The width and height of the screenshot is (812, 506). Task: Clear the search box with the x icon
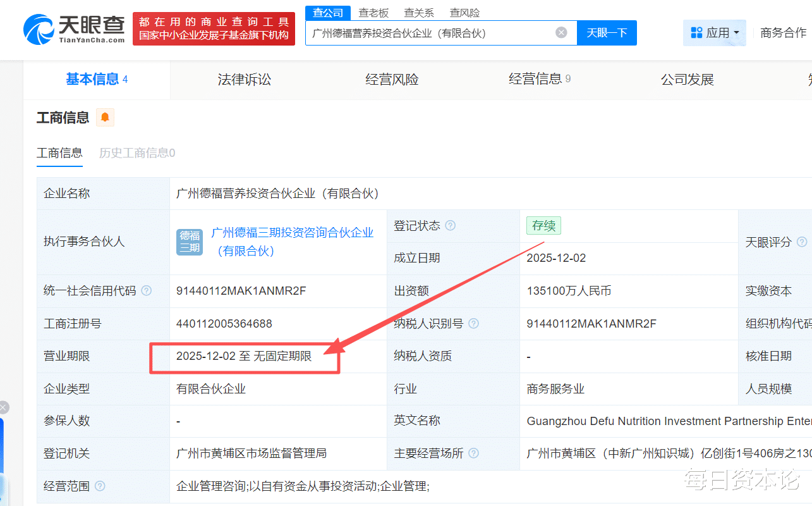(x=561, y=33)
